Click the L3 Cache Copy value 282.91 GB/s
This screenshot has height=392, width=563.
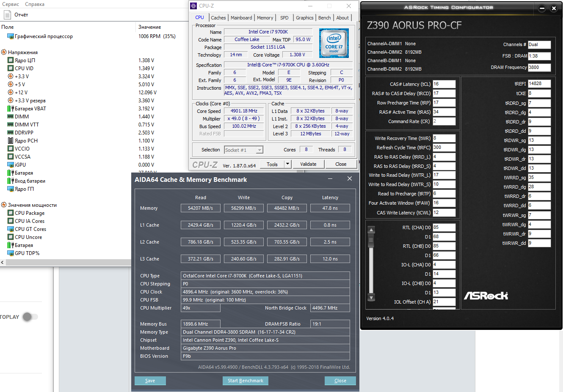pos(287,259)
